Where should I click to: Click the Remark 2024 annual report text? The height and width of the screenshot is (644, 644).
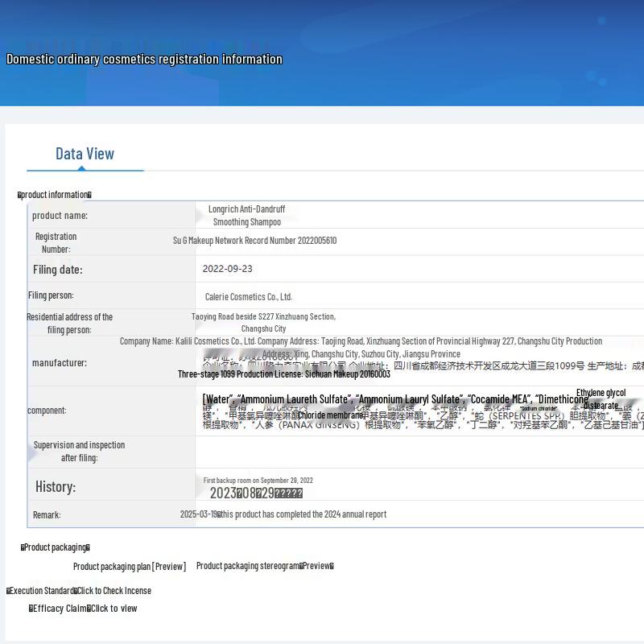coord(283,514)
